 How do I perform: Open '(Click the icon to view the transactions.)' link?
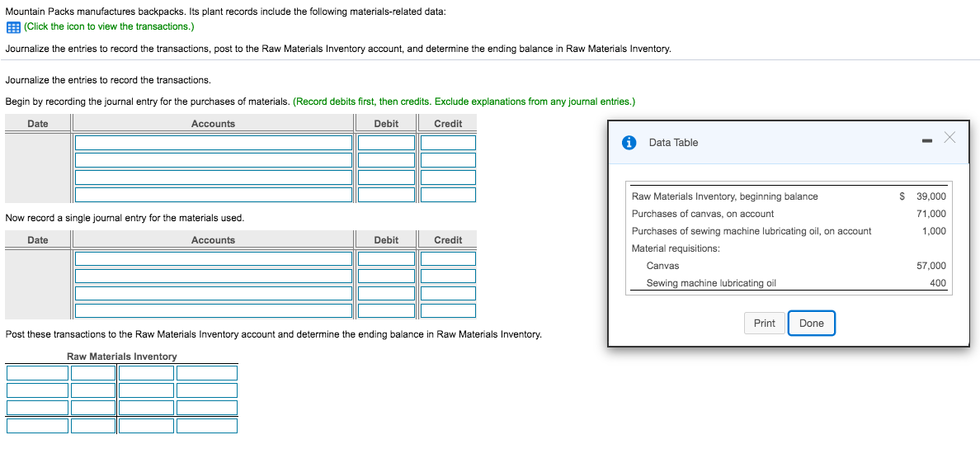109,27
